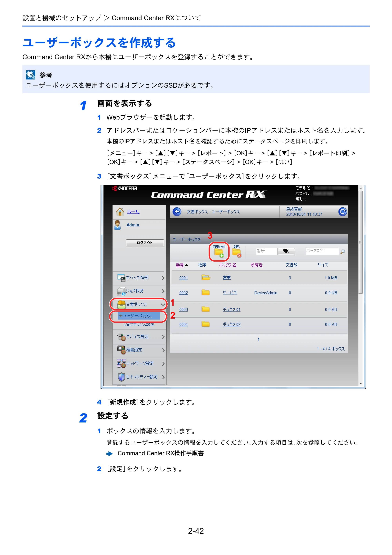Viewport: 392px width, 555px height.
Task: Open the ボックス 01 link
Action: (x=231, y=310)
